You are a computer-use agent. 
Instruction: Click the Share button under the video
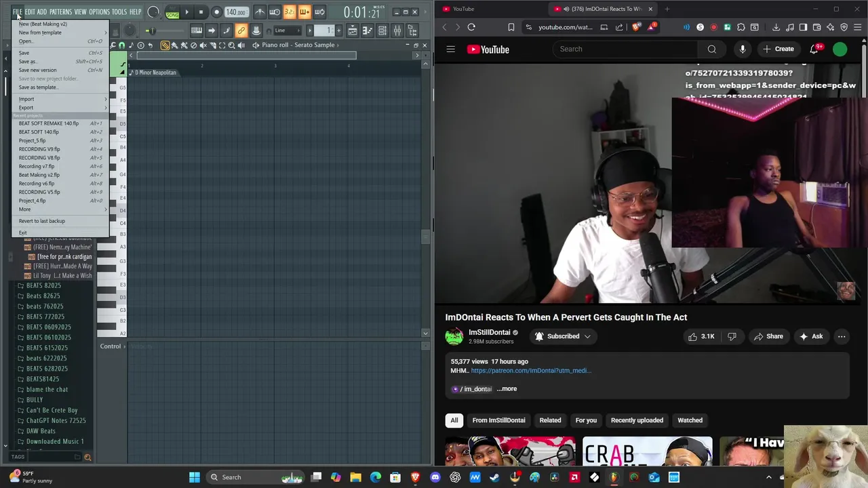click(x=768, y=336)
